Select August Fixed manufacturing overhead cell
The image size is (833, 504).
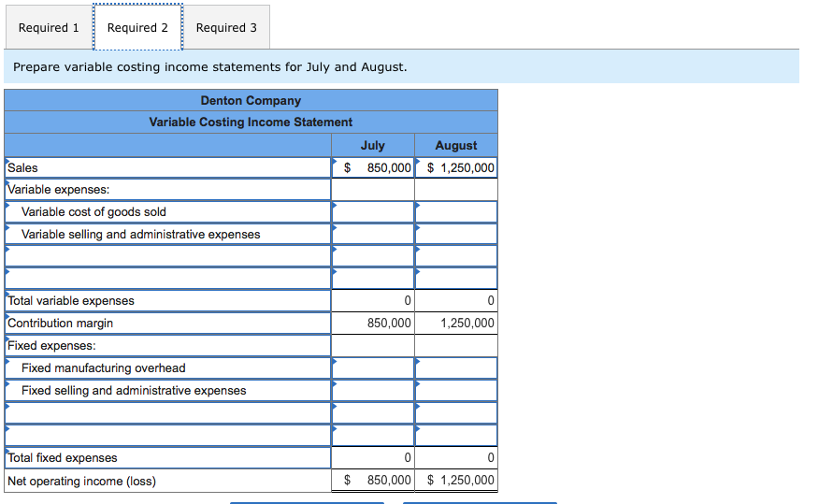456,368
